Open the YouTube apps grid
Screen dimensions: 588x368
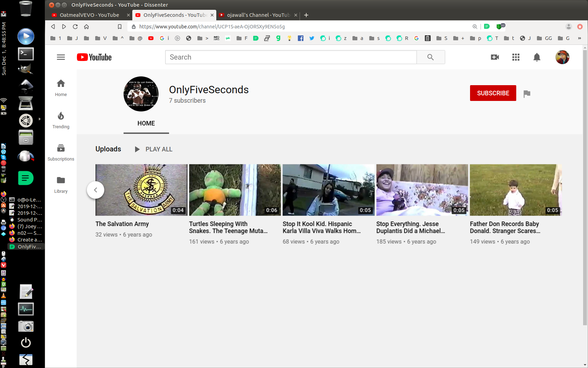click(x=516, y=57)
